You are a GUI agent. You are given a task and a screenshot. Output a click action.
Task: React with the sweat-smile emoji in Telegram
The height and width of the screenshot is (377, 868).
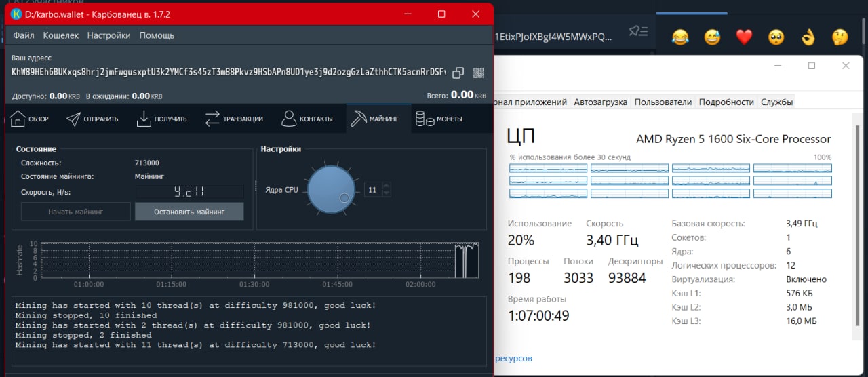click(x=712, y=37)
